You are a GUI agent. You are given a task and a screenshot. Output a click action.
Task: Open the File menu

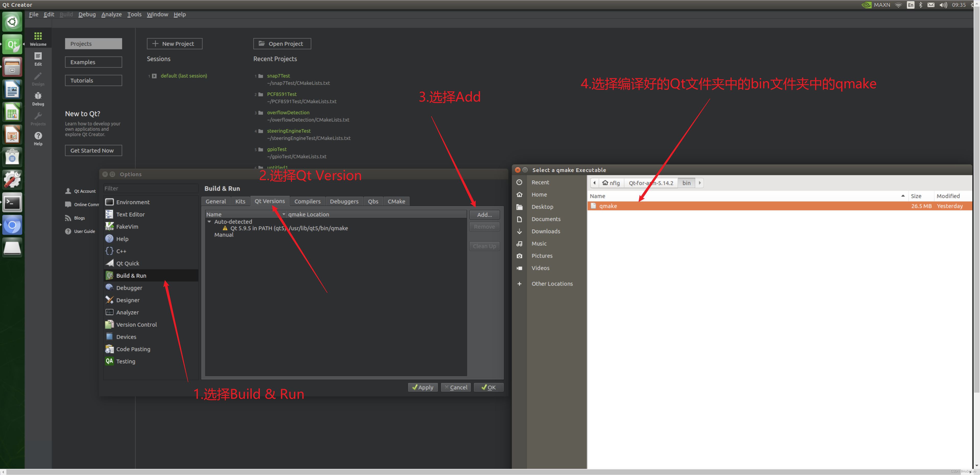pyautogui.click(x=33, y=14)
